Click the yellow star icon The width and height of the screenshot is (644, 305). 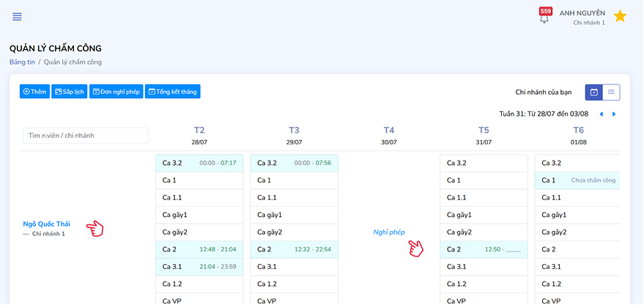click(x=620, y=16)
